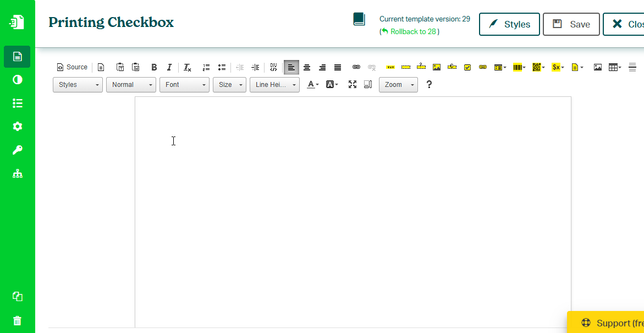Screen dimensions: 644x333
Task: Click the barcode insert icon
Action: point(518,67)
